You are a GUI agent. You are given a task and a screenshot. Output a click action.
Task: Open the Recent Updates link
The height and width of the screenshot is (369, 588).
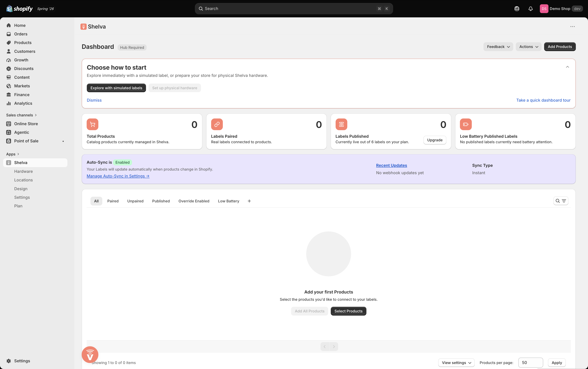tap(391, 165)
